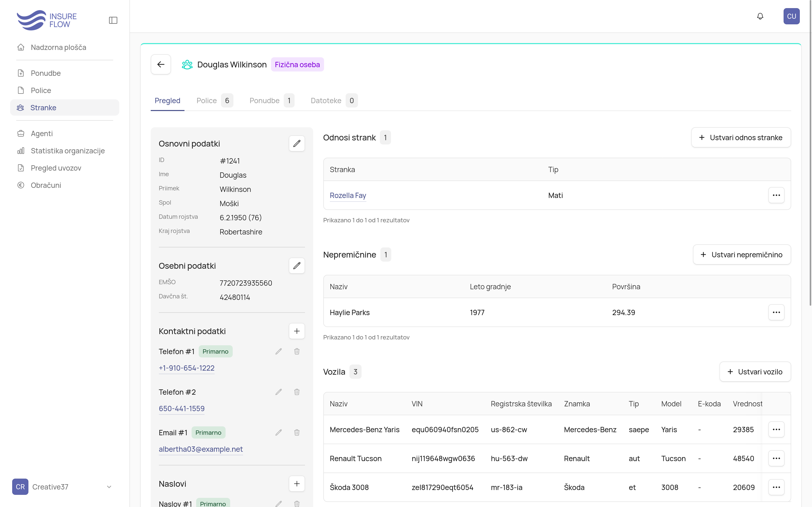
Task: Click Ustvari odnos stranke button
Action: 741,137
